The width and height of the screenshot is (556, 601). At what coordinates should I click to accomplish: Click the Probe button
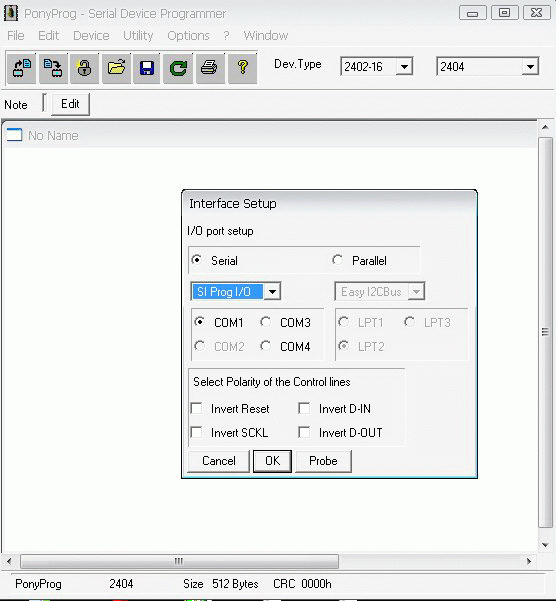(x=323, y=461)
